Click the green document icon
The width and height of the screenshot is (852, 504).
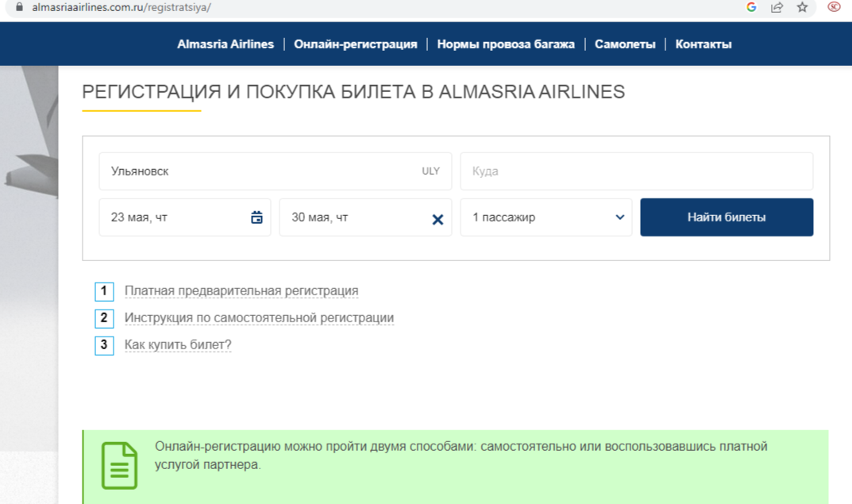120,465
